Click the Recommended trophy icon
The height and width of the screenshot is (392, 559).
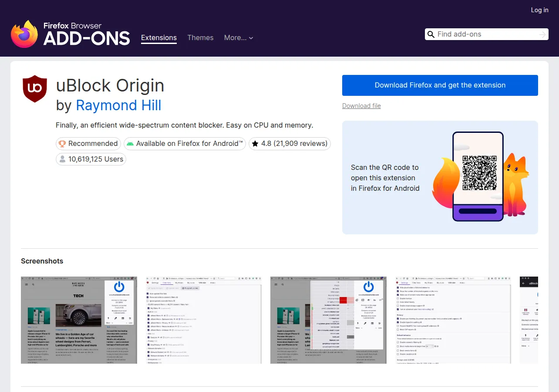click(62, 143)
